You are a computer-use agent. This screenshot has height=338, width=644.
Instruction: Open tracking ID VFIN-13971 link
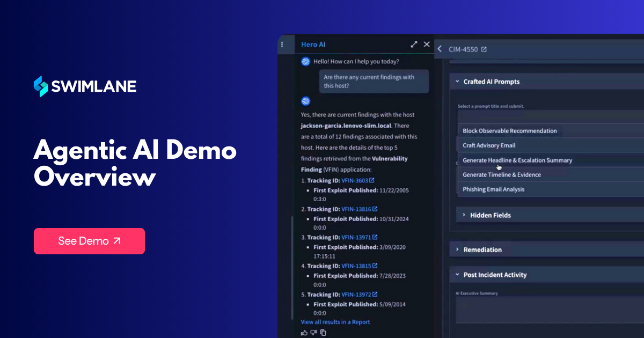[360, 237]
